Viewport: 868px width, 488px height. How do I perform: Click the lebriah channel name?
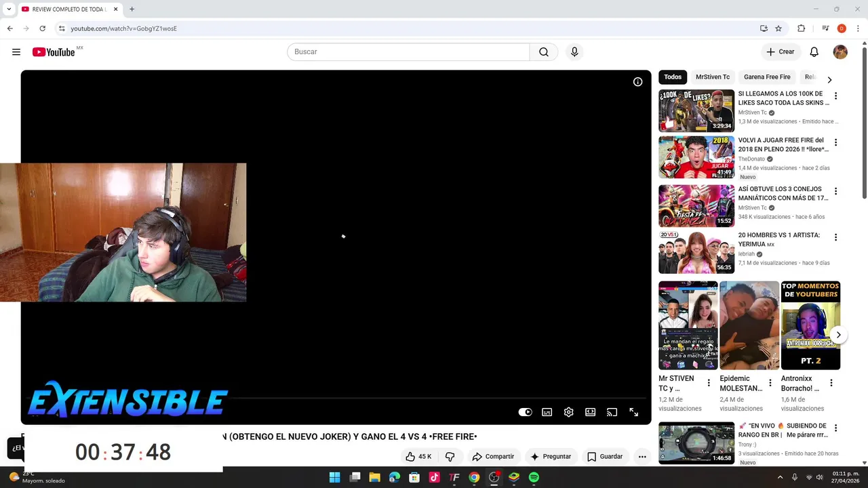click(747, 254)
